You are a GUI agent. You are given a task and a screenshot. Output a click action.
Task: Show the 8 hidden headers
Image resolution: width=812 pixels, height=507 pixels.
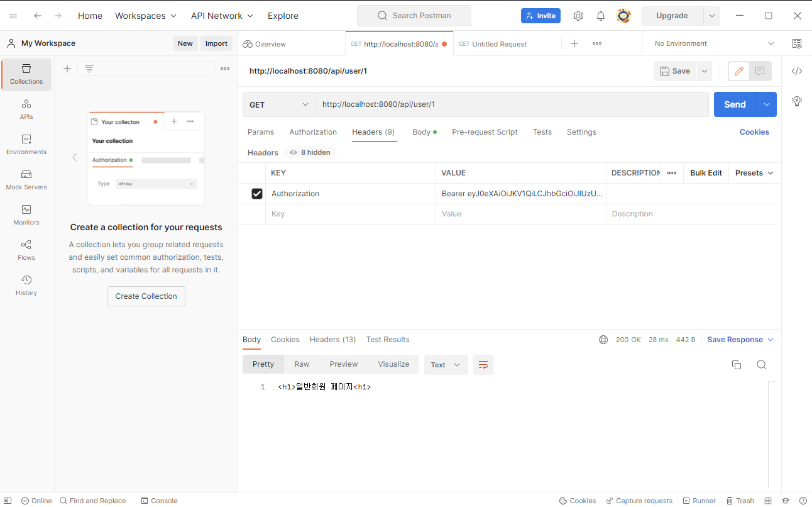point(309,152)
